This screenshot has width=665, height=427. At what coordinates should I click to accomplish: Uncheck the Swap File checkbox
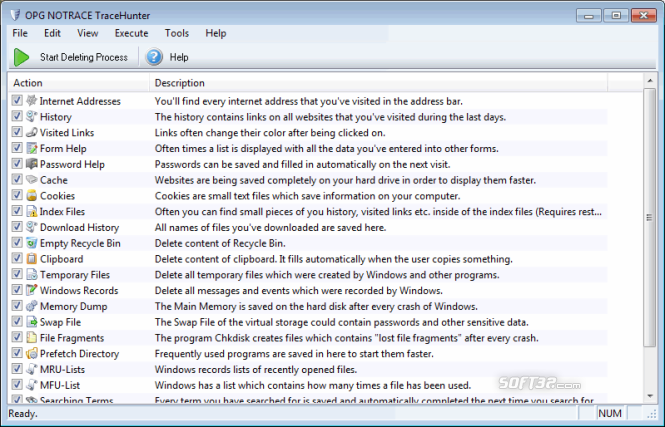point(17,321)
